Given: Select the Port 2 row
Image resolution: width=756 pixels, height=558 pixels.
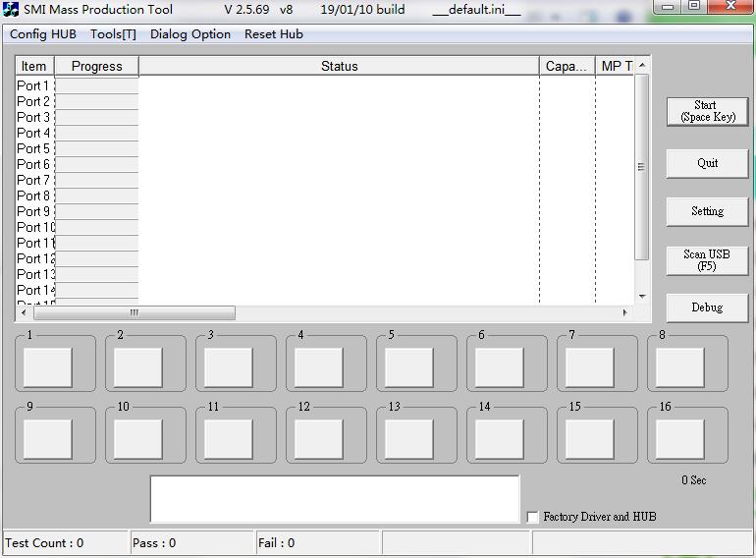Looking at the screenshot, I should [x=325, y=102].
